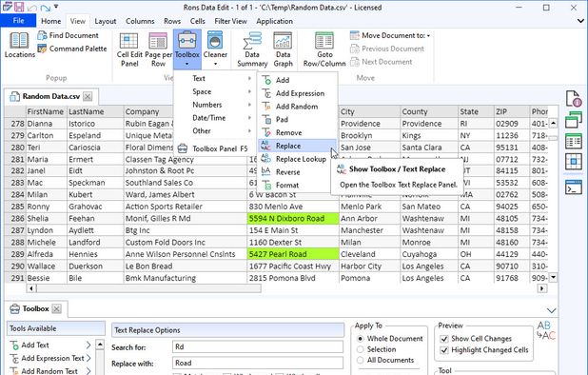Toggle the Cell Edit Panel
This screenshot has width=588, height=375.
(129, 49)
